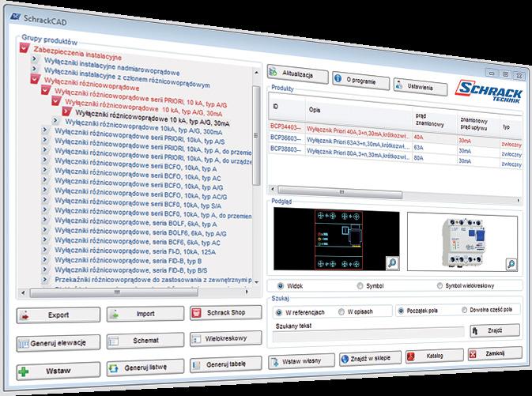Open the CAD drawing preview thumbnail

tap(337, 239)
